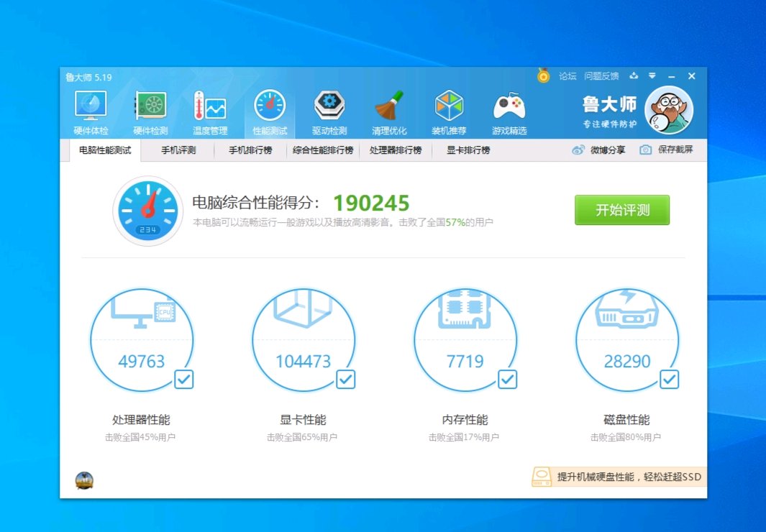Uncheck the 处理器性能 test checkbox
Image resolution: width=766 pixels, height=532 pixels.
coord(183,380)
